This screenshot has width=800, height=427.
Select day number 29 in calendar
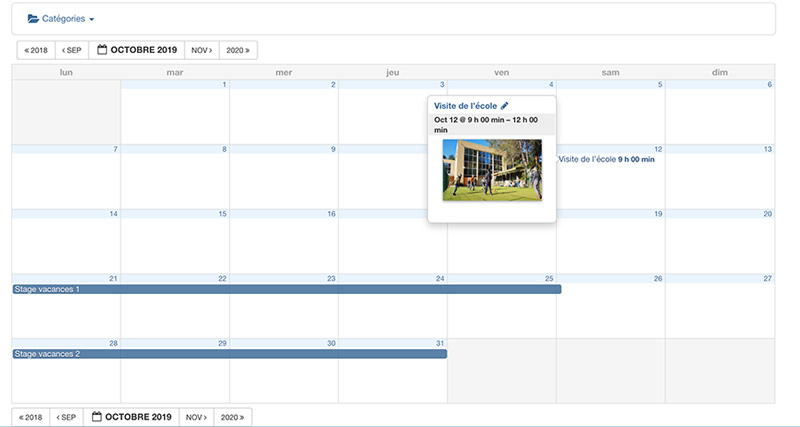point(222,343)
